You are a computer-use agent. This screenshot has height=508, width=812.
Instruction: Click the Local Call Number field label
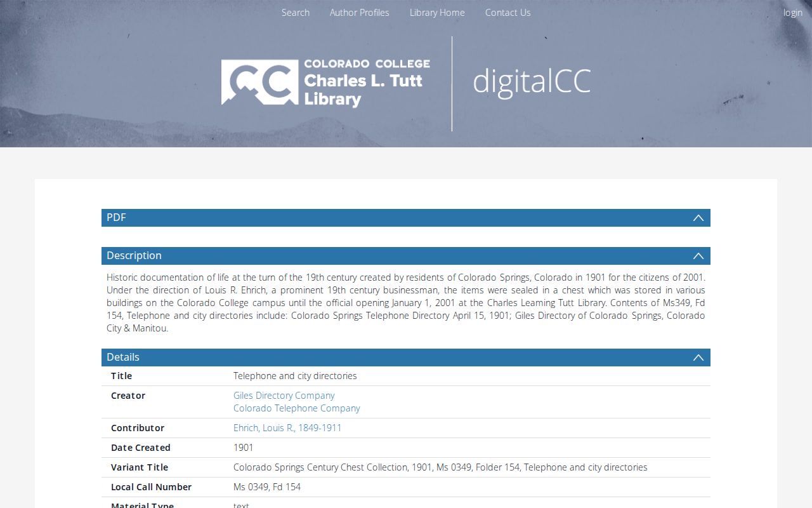151,487
